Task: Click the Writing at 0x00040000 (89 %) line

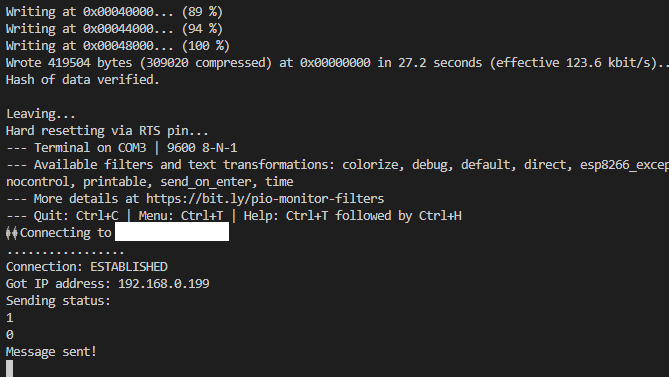Action: (x=114, y=12)
